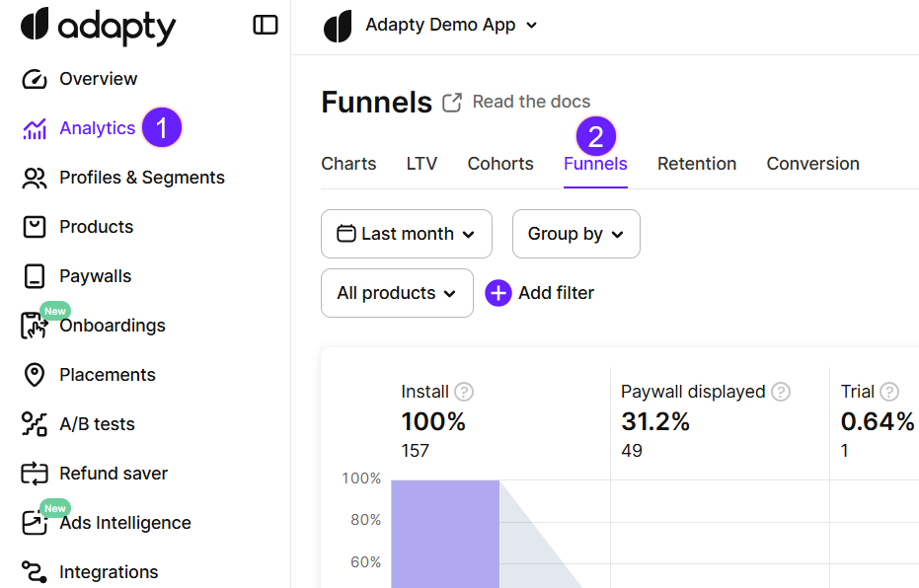Open the Retention tab
Viewport: 919px width, 588px height.
(x=697, y=164)
